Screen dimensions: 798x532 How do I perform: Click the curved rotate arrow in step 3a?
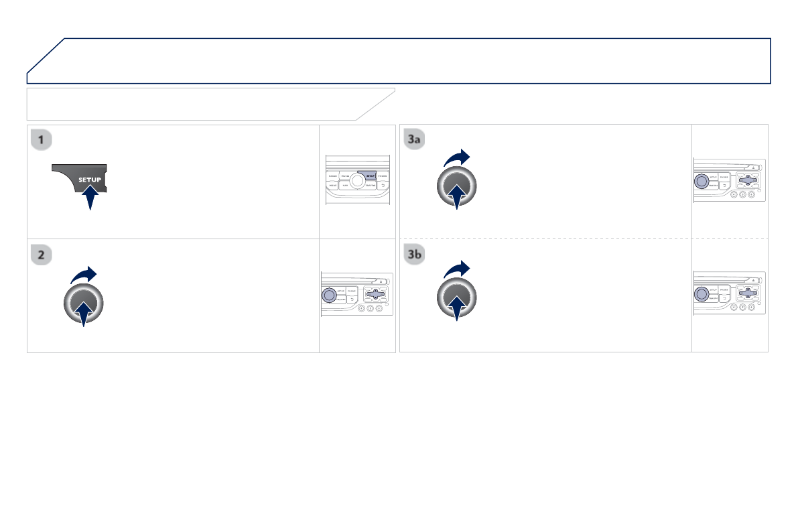click(456, 158)
